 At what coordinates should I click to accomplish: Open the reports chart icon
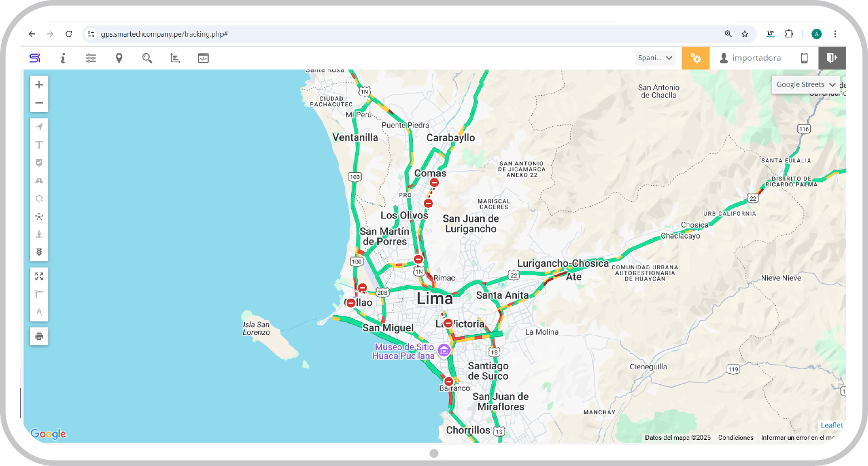(175, 58)
